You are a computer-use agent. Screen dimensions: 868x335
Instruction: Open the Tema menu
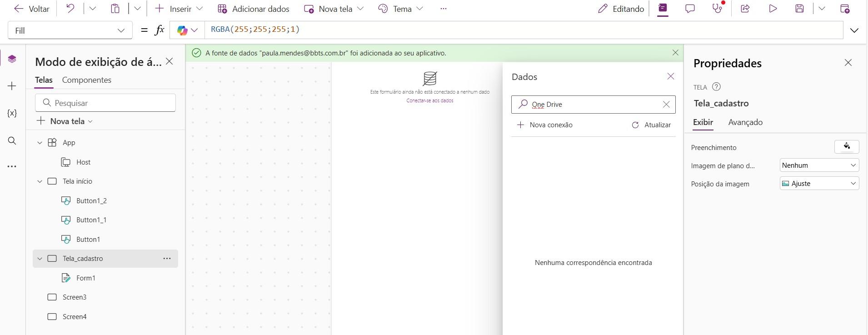pos(401,9)
